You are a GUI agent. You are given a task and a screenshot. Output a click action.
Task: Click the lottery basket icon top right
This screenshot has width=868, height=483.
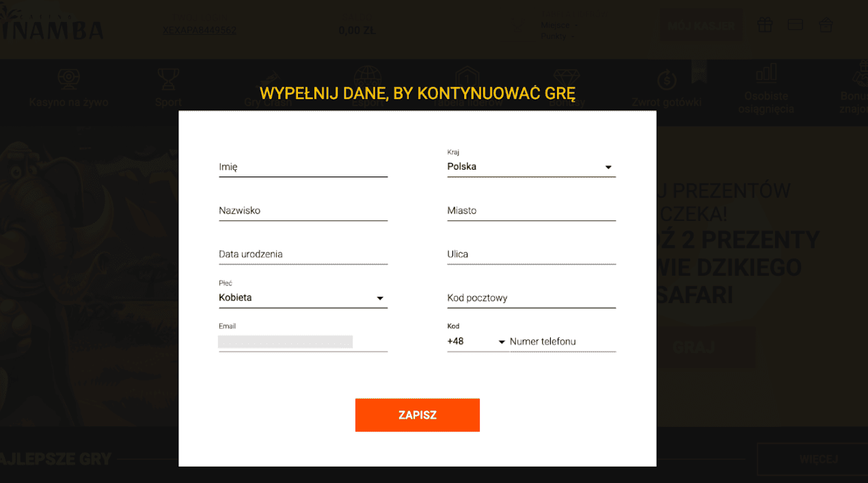pos(826,25)
